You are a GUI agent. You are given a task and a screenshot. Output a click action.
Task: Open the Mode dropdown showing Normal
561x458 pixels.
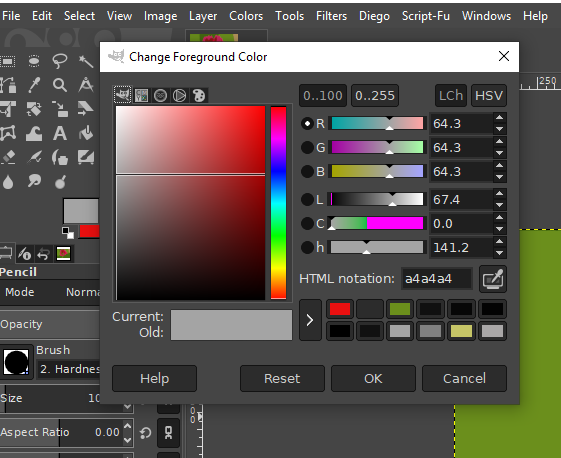(50, 292)
